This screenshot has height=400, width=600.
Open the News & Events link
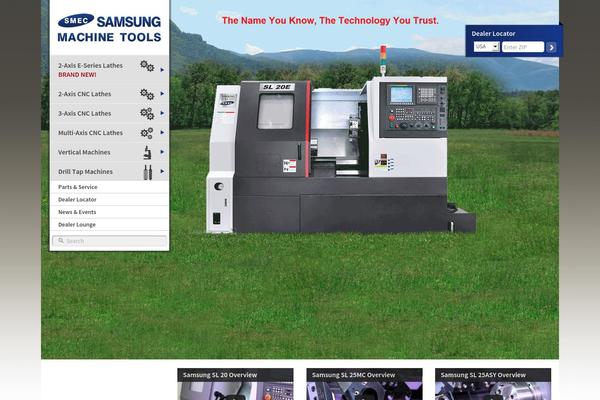coord(77,212)
